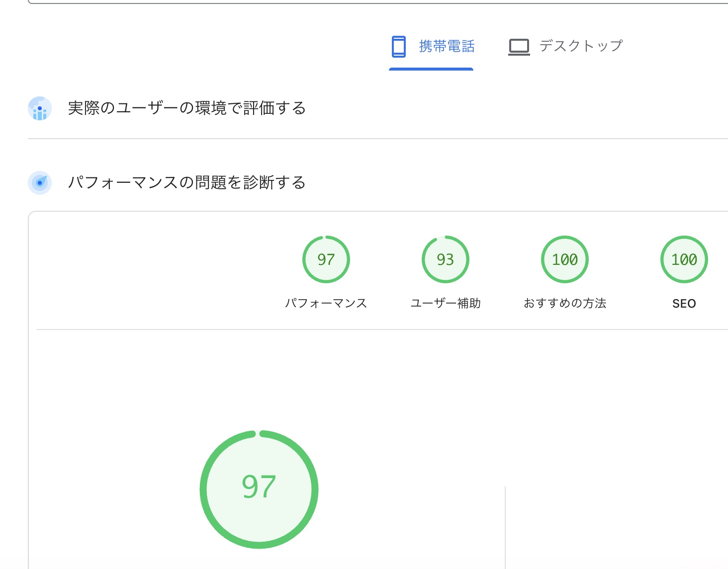Select the 100 best practices score gauge

point(565,259)
